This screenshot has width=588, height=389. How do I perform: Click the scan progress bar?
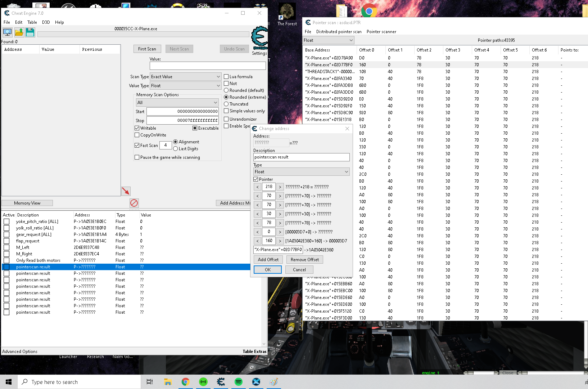tap(143, 34)
